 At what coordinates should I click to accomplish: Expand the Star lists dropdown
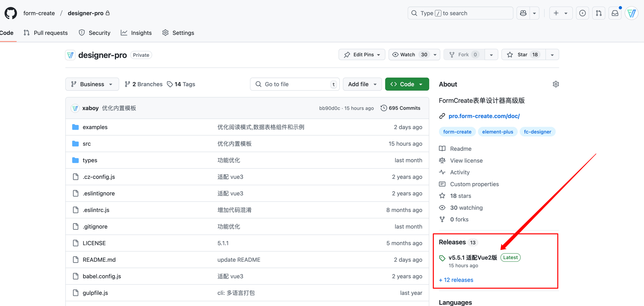tap(552, 55)
